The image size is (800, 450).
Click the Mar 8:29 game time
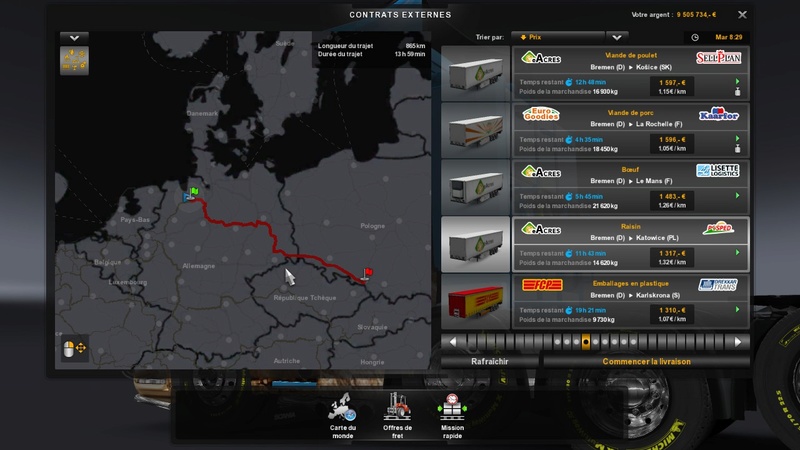(729, 37)
